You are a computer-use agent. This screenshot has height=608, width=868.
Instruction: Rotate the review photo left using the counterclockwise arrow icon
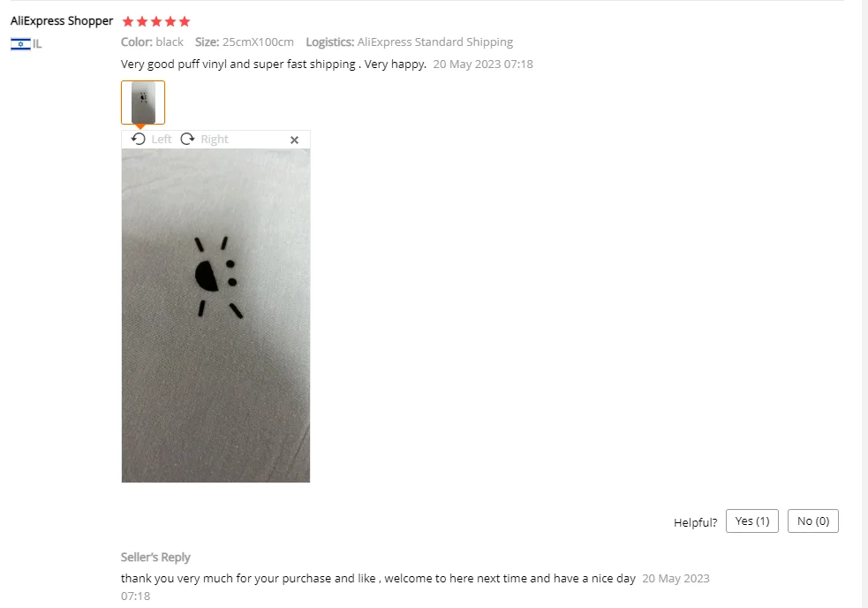(139, 139)
